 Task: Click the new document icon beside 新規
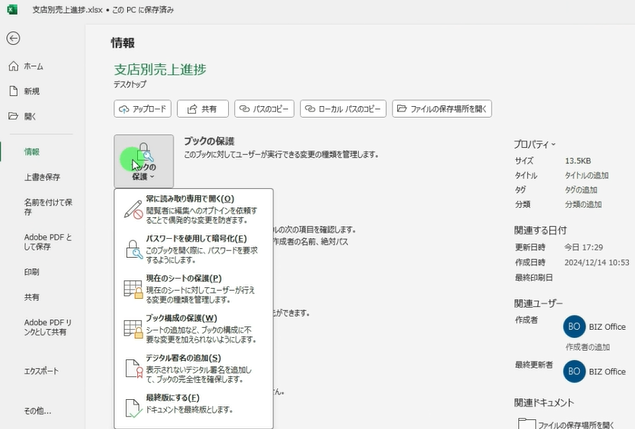tap(13, 91)
